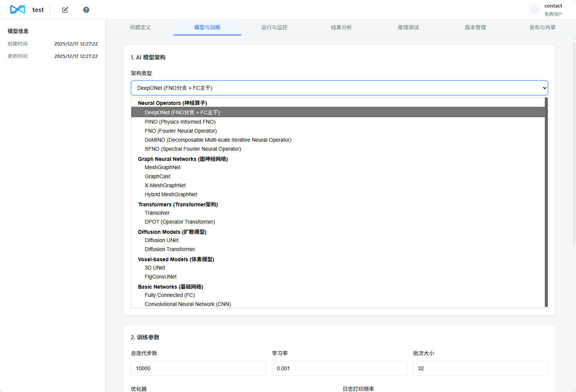Open the help question mark icon
This screenshot has width=576, height=392.
click(86, 10)
